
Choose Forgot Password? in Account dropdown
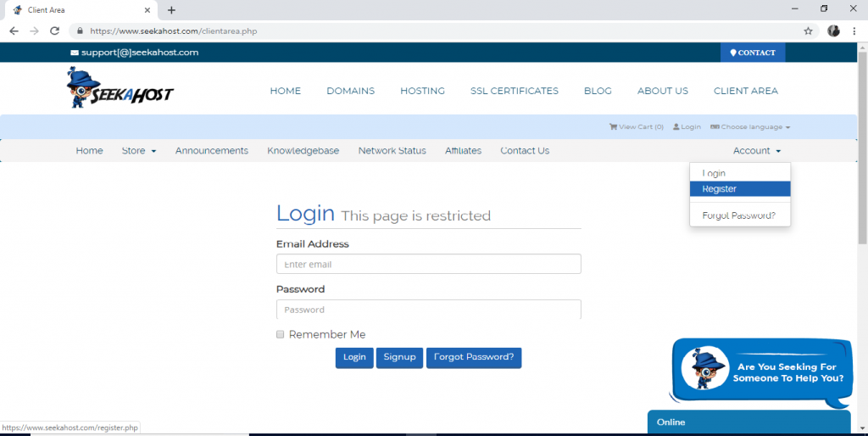click(x=740, y=215)
